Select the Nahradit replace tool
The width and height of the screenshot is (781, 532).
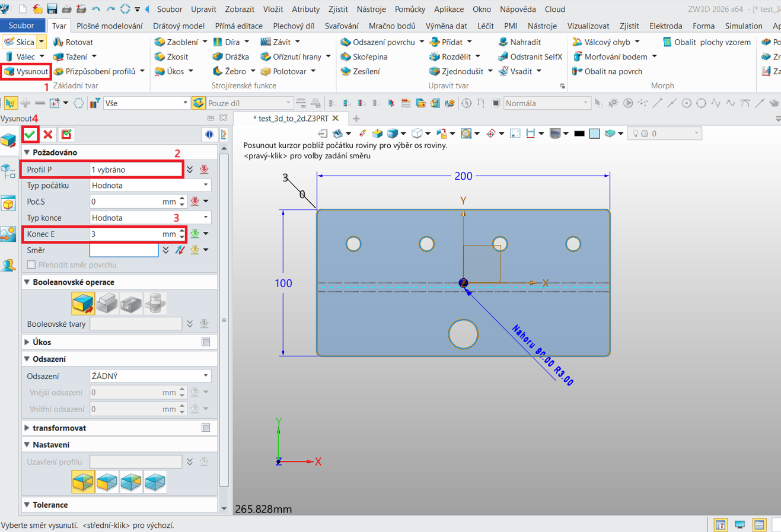click(x=519, y=42)
